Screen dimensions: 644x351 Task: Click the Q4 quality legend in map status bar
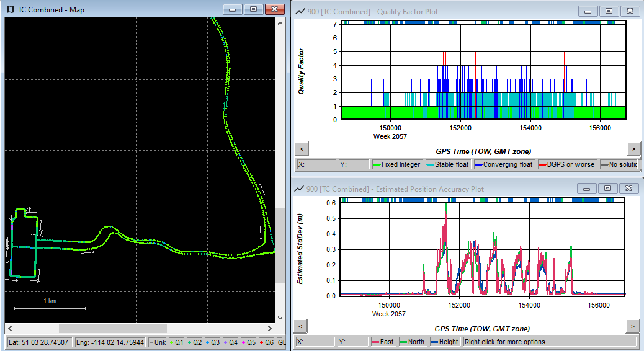[231, 342]
